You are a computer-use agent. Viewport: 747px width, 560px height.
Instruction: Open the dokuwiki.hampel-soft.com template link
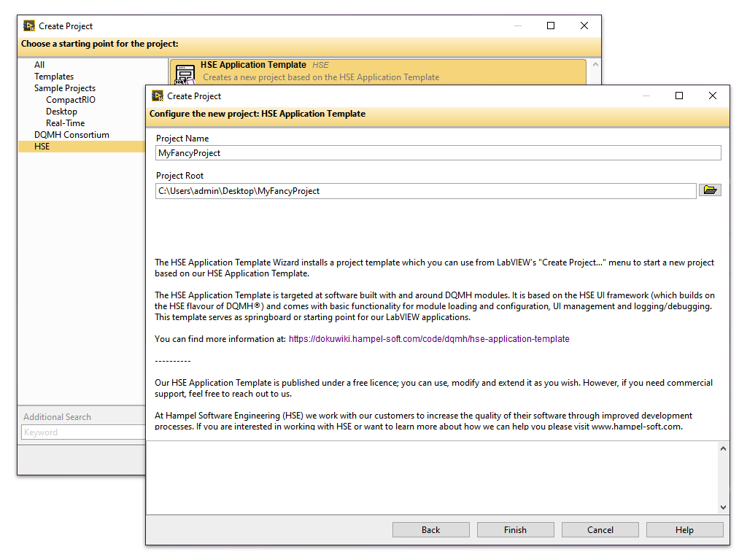pyautogui.click(x=429, y=338)
